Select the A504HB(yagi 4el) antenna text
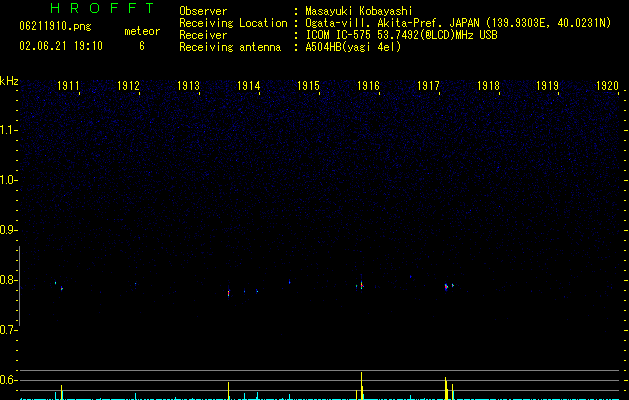629x400 pixels. click(353, 47)
